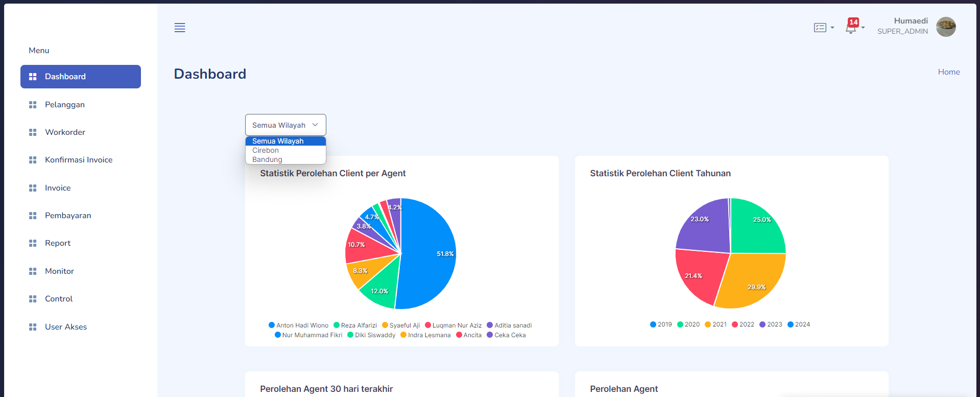
Task: Expand the task list dropdown caret
Action: [x=832, y=28]
